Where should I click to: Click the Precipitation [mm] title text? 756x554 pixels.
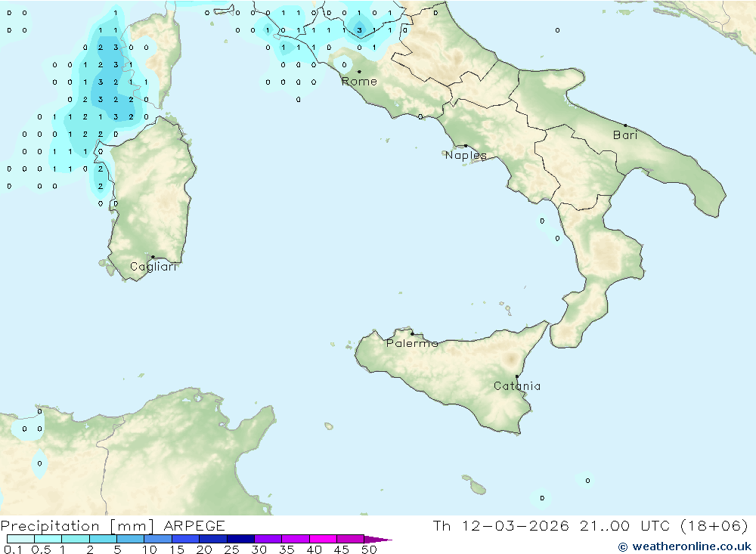click(x=77, y=525)
